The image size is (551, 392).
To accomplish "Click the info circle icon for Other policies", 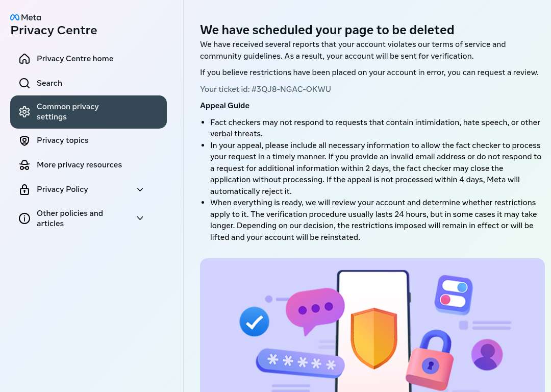I will click(x=24, y=218).
